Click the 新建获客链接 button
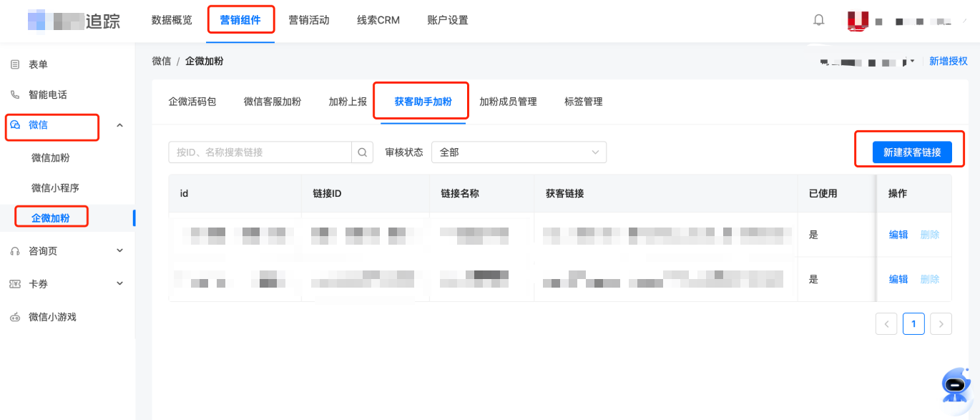Viewport: 980px width, 420px height. pyautogui.click(x=909, y=152)
